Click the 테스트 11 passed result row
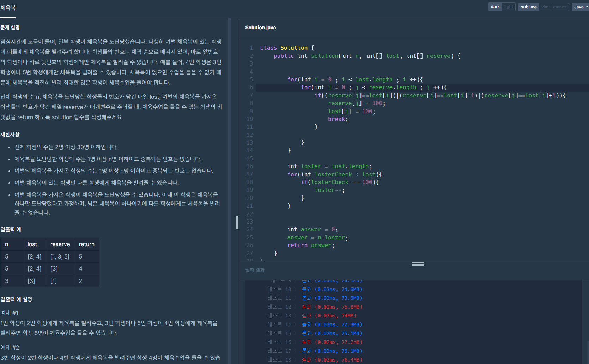 coord(315,298)
